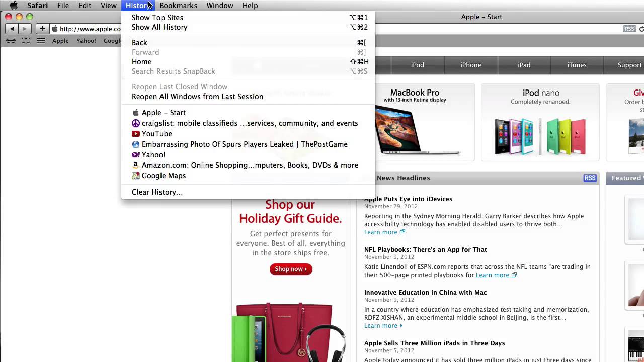Open Learn more link under Apple Puts Eye
Viewport: 644px width, 362px height.
[x=384, y=232]
